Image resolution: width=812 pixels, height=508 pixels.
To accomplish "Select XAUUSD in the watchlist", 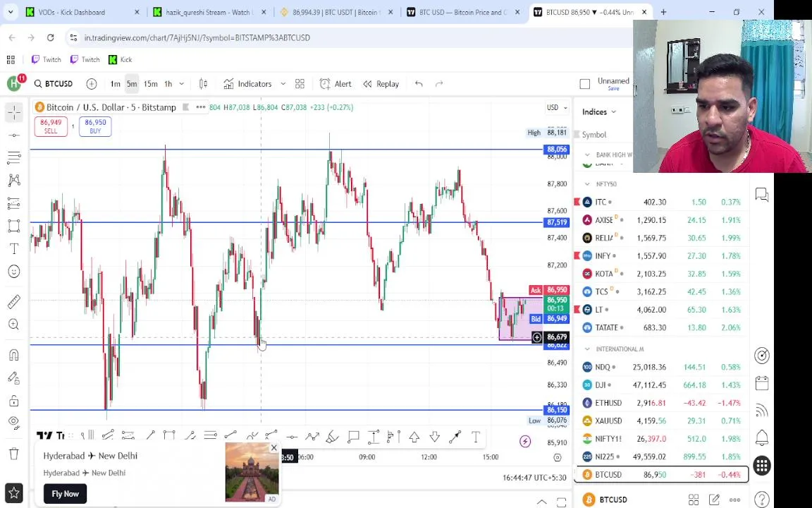I will tap(662, 421).
